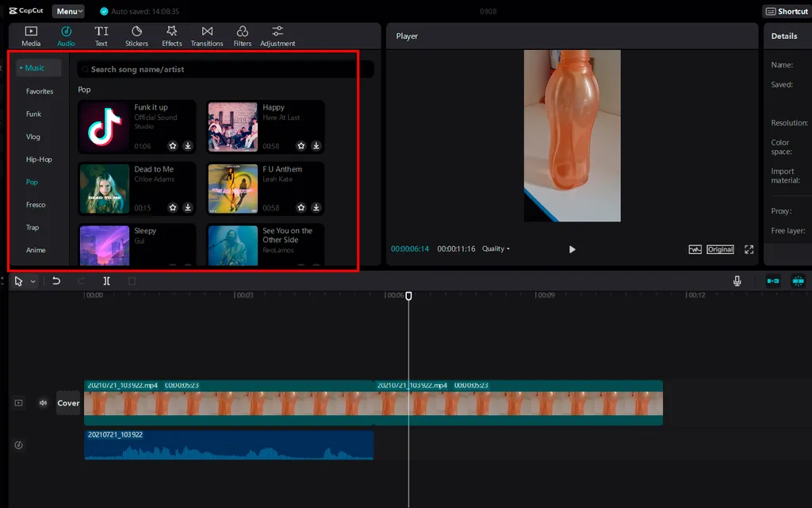This screenshot has width=812, height=508.
Task: Click the music note audio track icon
Action: pos(19,445)
